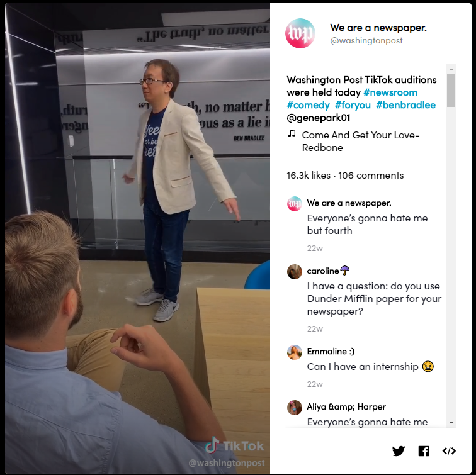Viewport: 476px width, 475px height.
Task: Share the video on Facebook
Action: 424,450
